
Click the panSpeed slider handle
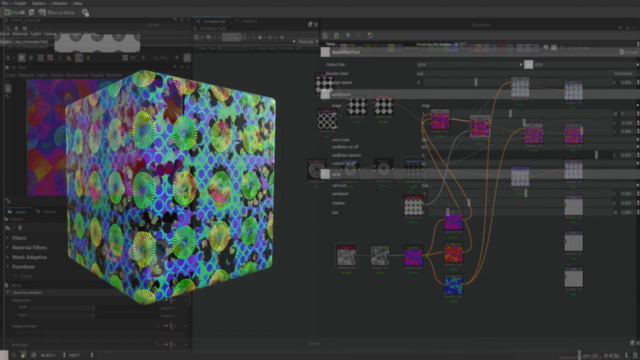pos(526,193)
